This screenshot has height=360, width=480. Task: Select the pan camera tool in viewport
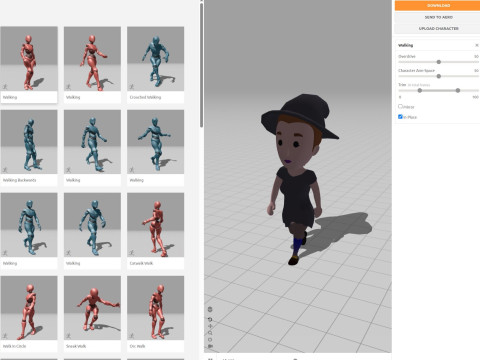[210, 326]
